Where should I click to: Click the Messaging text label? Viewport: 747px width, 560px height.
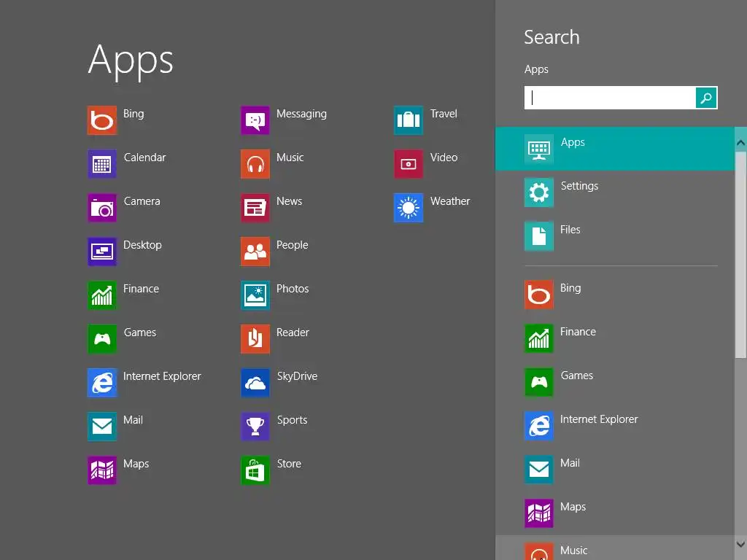coord(301,114)
